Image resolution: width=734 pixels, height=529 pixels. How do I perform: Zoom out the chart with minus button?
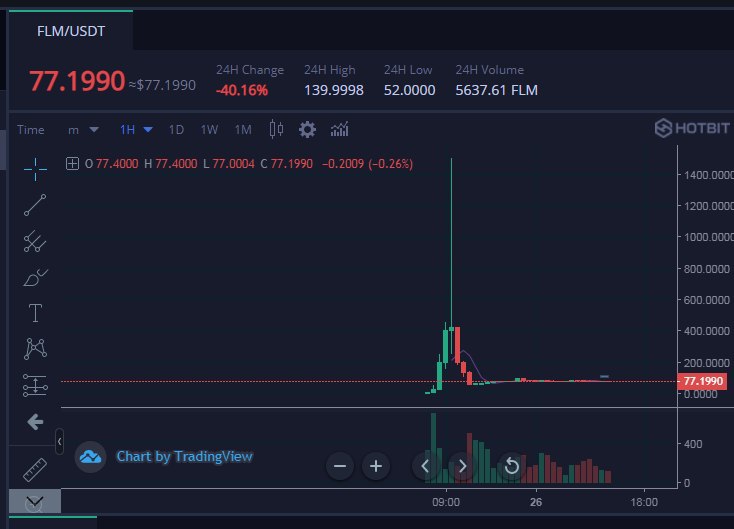tap(340, 466)
